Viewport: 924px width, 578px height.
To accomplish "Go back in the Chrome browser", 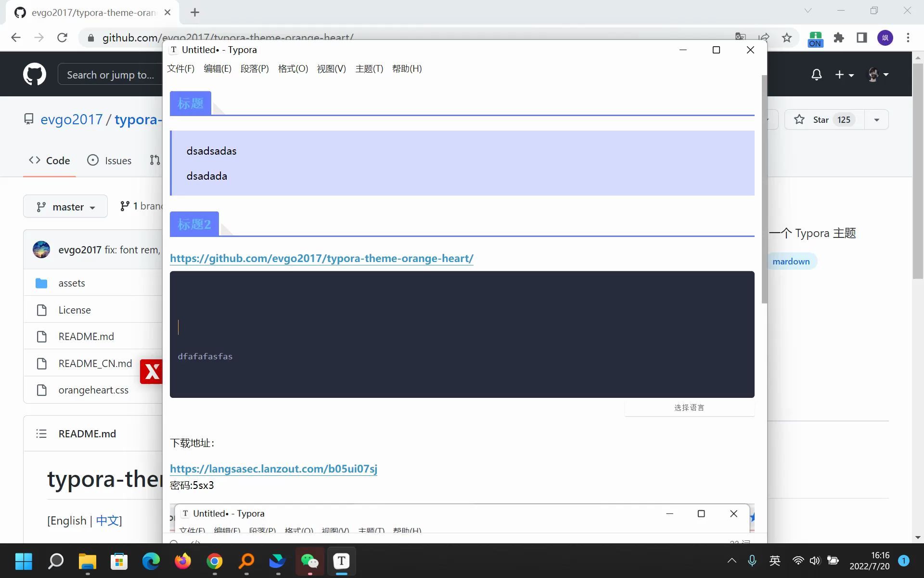I will 16,38.
